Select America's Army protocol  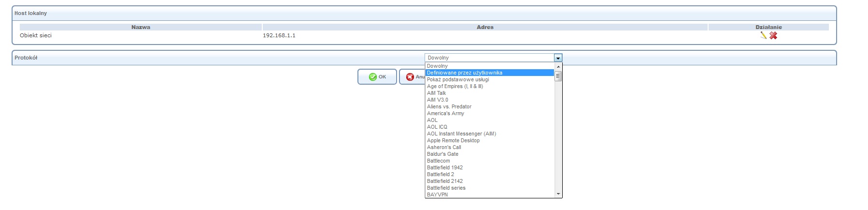[x=490, y=113]
